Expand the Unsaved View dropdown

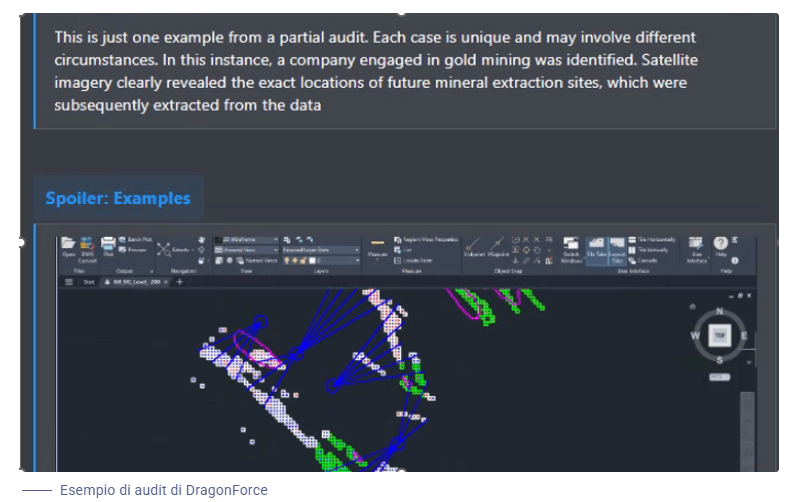pyautogui.click(x=247, y=250)
